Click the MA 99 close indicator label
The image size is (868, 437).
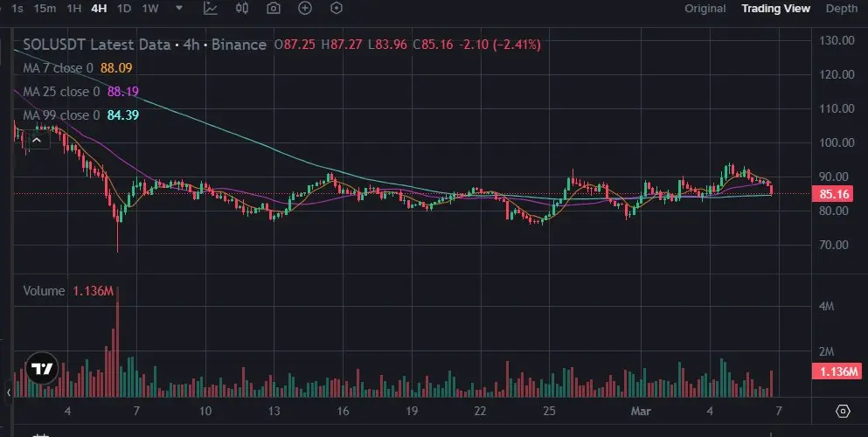[60, 115]
